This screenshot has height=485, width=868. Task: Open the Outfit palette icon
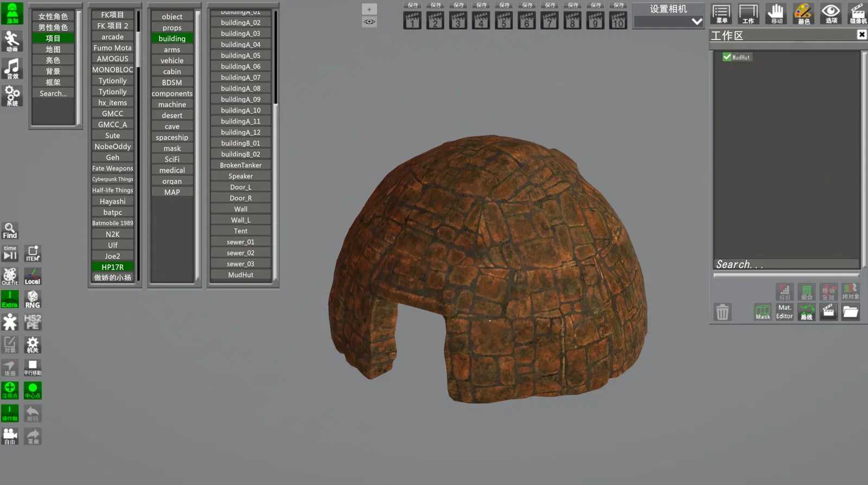click(x=10, y=276)
